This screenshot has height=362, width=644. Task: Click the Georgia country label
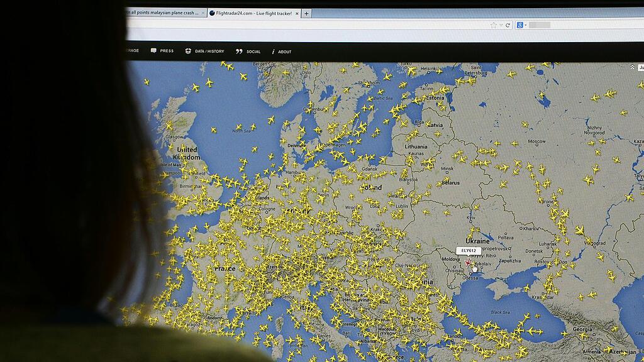point(582,329)
